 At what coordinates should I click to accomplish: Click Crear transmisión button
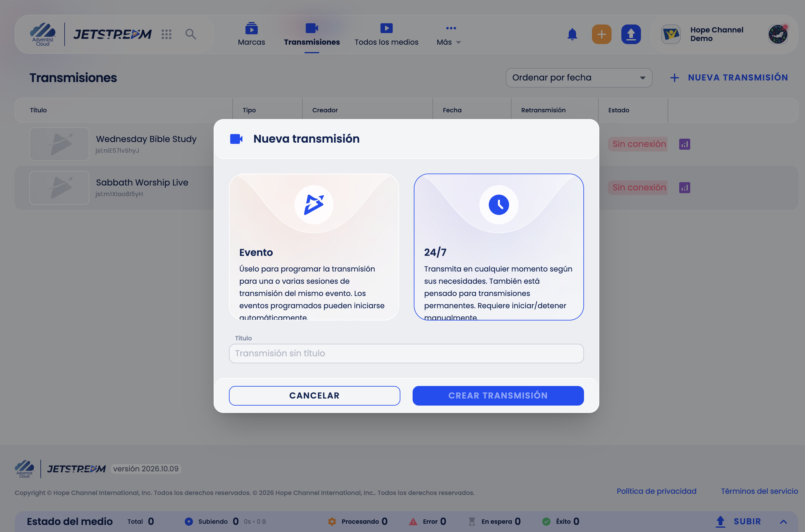[498, 395]
